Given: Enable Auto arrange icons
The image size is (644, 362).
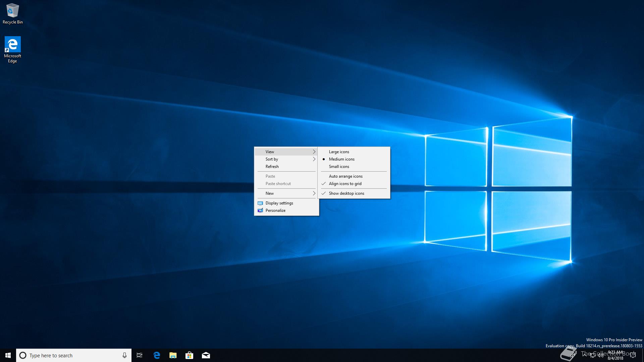Looking at the screenshot, I should tap(345, 176).
